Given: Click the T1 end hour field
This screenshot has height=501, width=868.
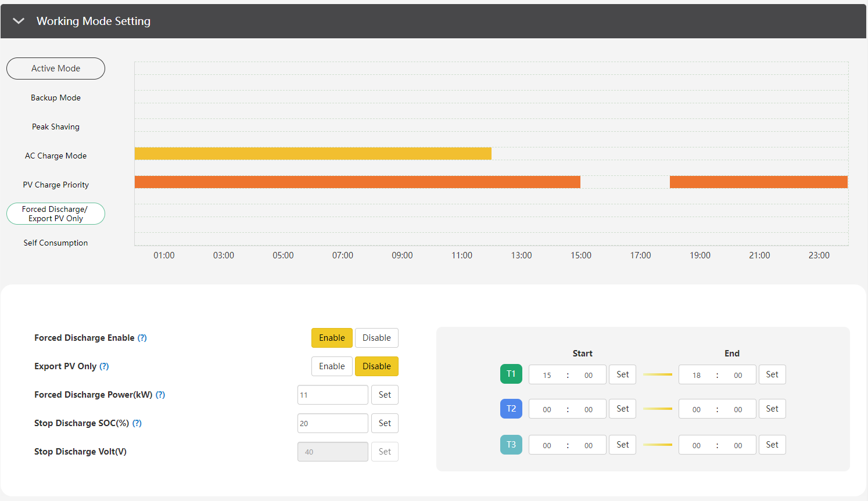Looking at the screenshot, I should click(696, 375).
